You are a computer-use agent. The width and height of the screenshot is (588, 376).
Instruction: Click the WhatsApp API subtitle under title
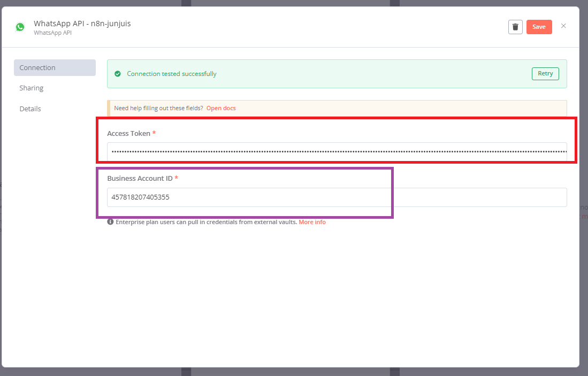[52, 33]
